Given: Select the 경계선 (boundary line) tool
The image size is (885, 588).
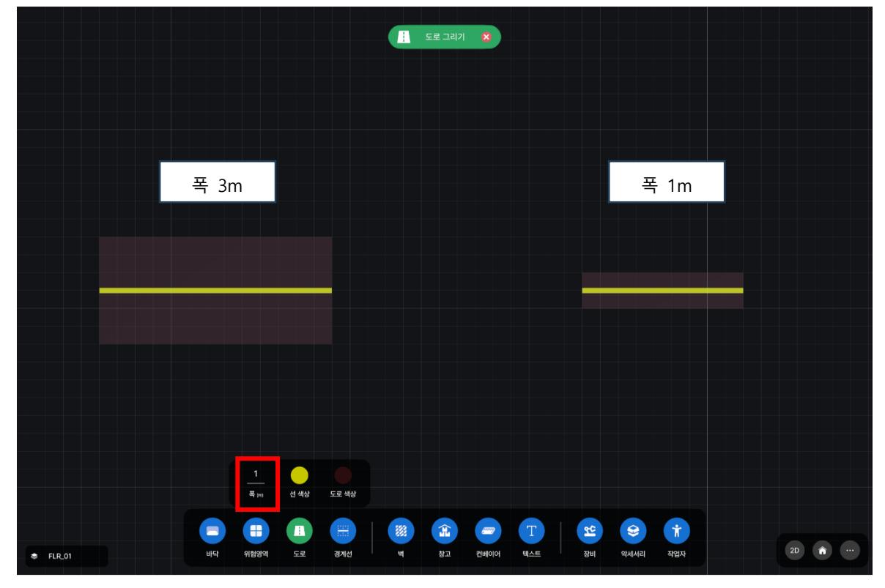Looking at the screenshot, I should [x=343, y=531].
